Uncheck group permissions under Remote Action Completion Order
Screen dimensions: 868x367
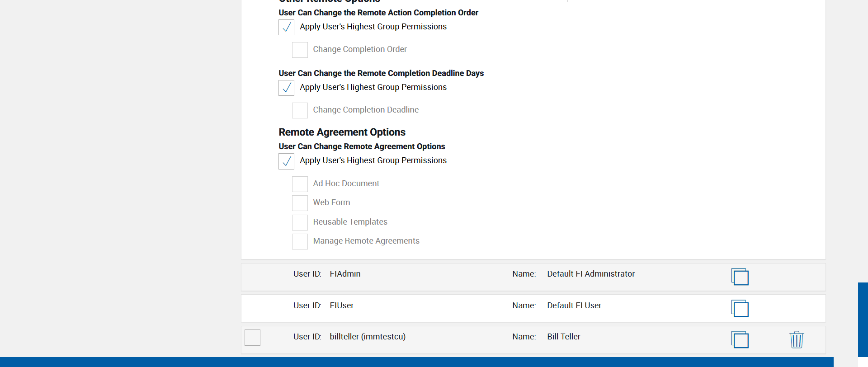pyautogui.click(x=286, y=28)
